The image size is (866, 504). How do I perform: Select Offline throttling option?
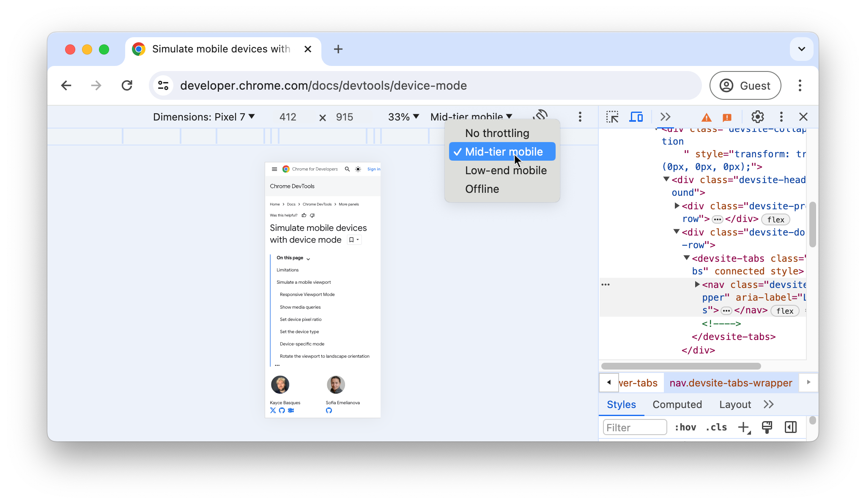(x=482, y=189)
